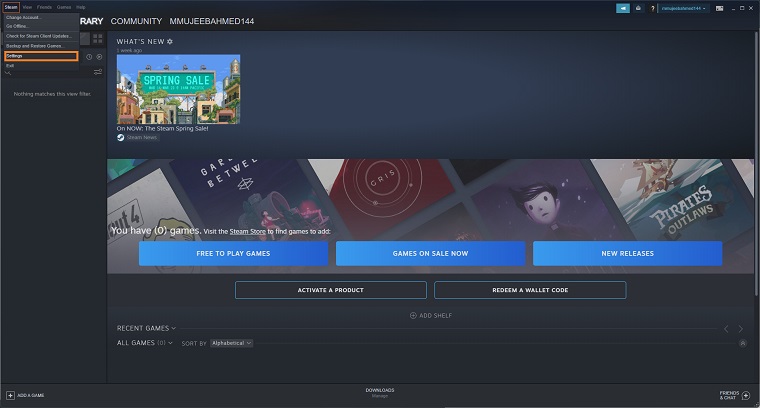Open the Steam menu in the menu bar

[x=11, y=7]
